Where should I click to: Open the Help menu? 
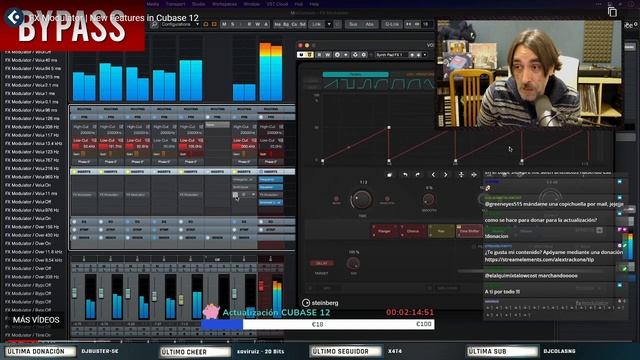tap(314, 4)
